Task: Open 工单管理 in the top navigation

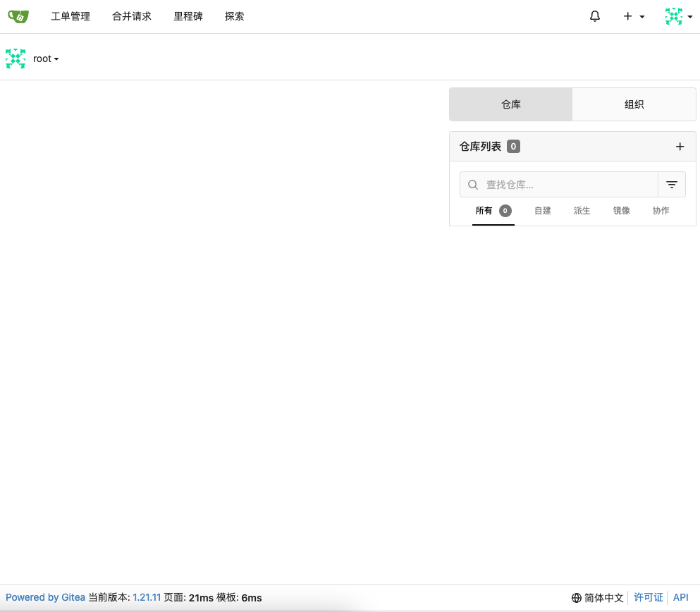Action: (x=70, y=16)
